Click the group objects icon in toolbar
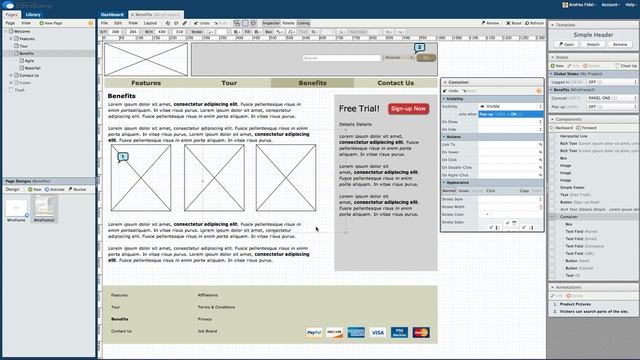Image resolution: width=640 pixels, height=360 pixels. (x=237, y=23)
